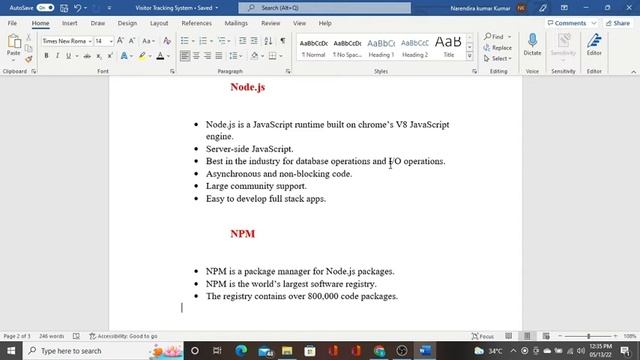Open the Comments button
The height and width of the screenshot is (360, 640).
(x=571, y=23)
